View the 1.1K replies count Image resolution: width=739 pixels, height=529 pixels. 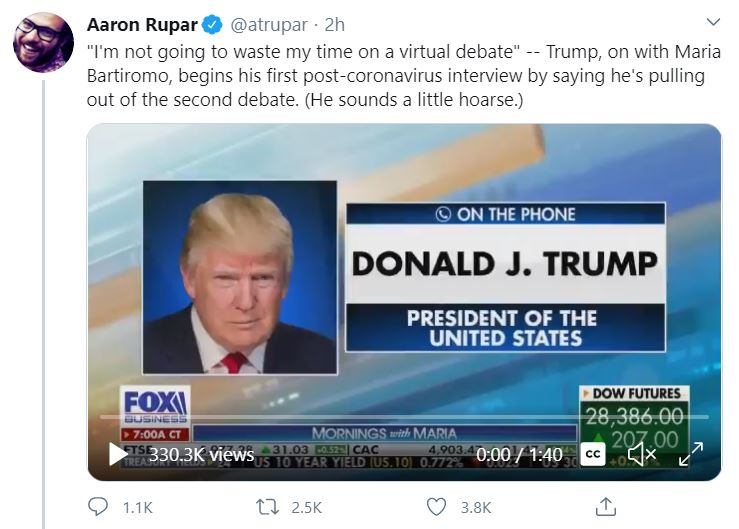[138, 508]
